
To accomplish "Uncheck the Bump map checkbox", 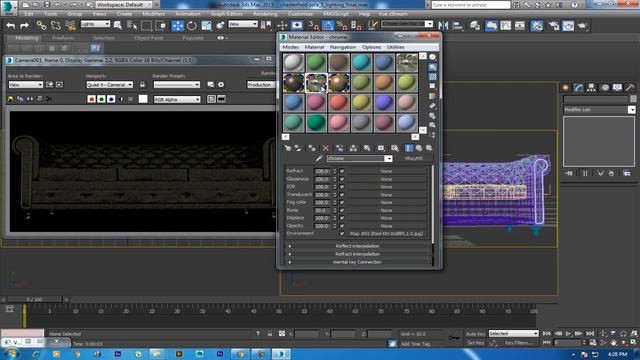I will [x=342, y=210].
